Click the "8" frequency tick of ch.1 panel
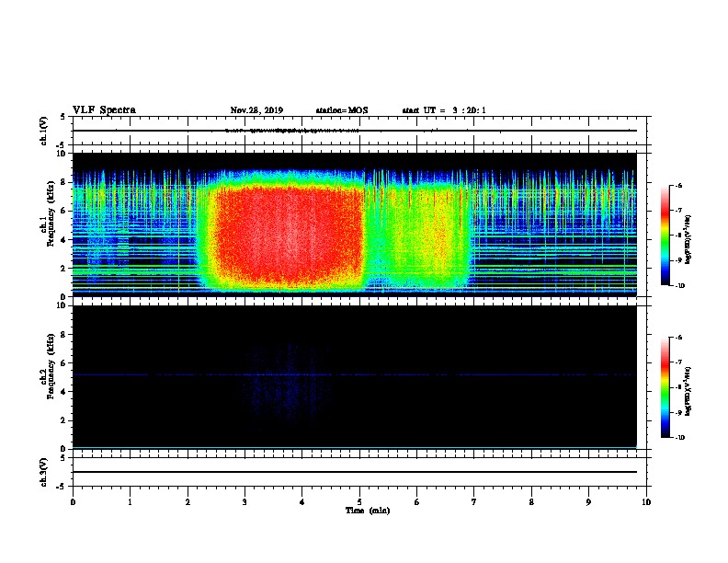The height and width of the screenshot is (563, 728). pyautogui.click(x=63, y=182)
